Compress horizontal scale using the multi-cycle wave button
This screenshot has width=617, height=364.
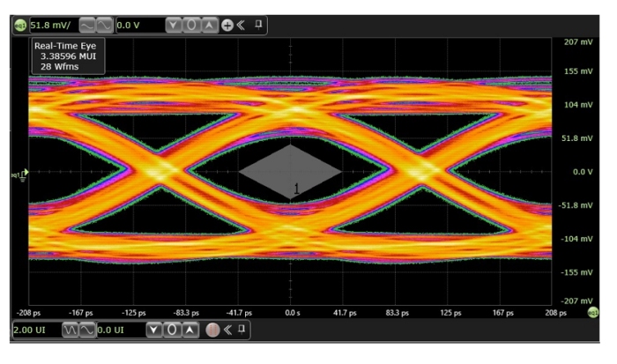(69, 330)
